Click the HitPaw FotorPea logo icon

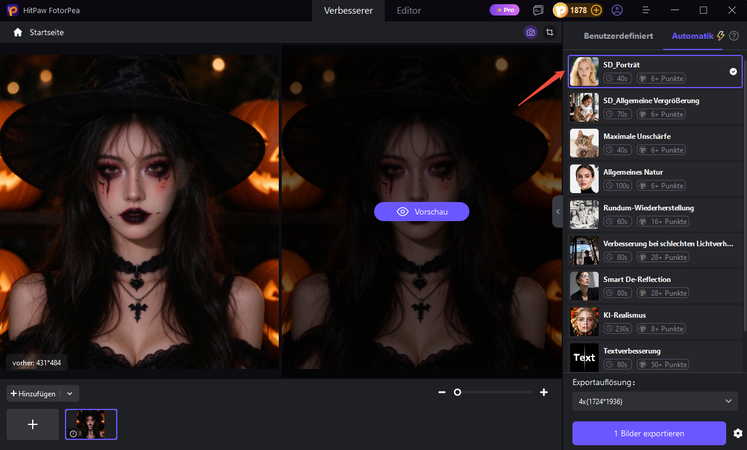tap(13, 10)
